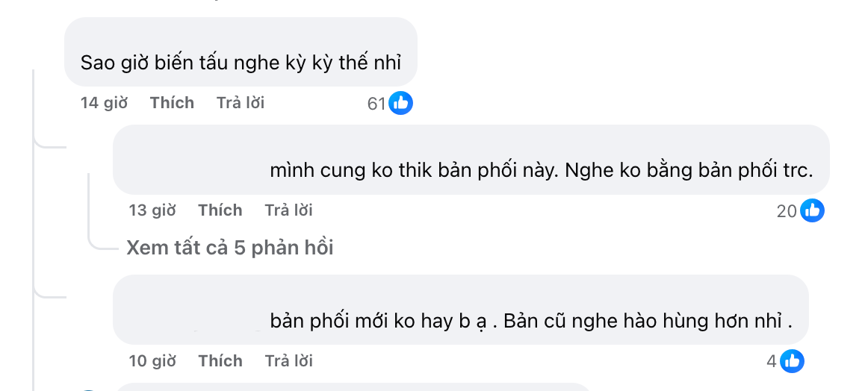Screen dimensions: 868x391
Task: Click the blue like icon beside 61
Action: click(x=400, y=104)
